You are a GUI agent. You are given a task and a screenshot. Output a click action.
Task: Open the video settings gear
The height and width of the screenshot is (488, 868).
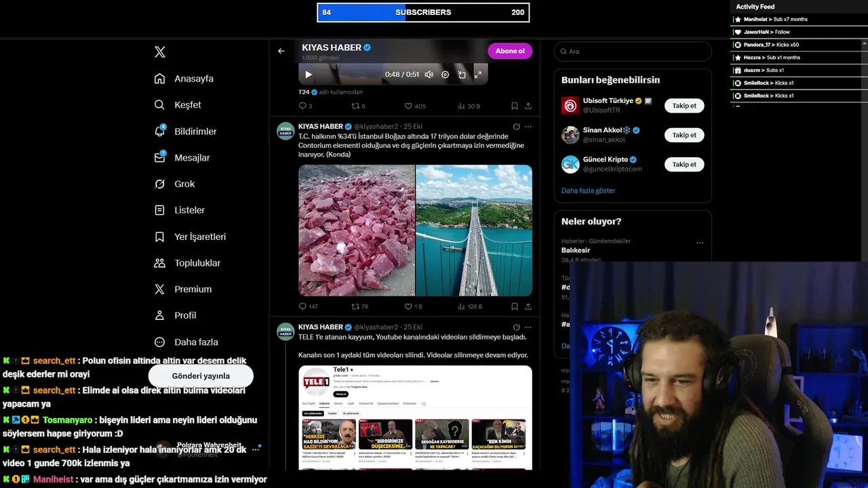pyautogui.click(x=445, y=75)
